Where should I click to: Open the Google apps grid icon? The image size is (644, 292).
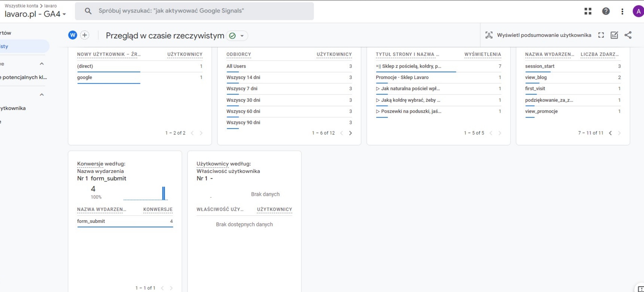[x=588, y=11]
